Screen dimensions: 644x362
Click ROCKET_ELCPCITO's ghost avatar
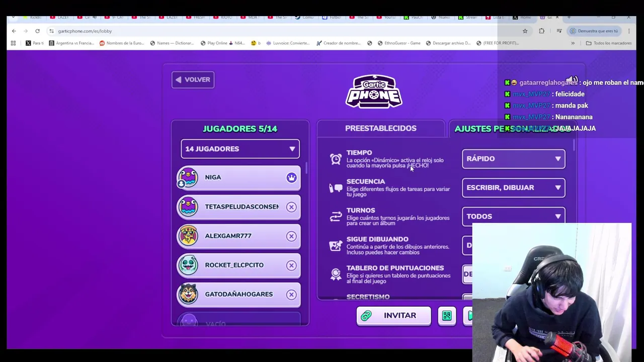188,265
